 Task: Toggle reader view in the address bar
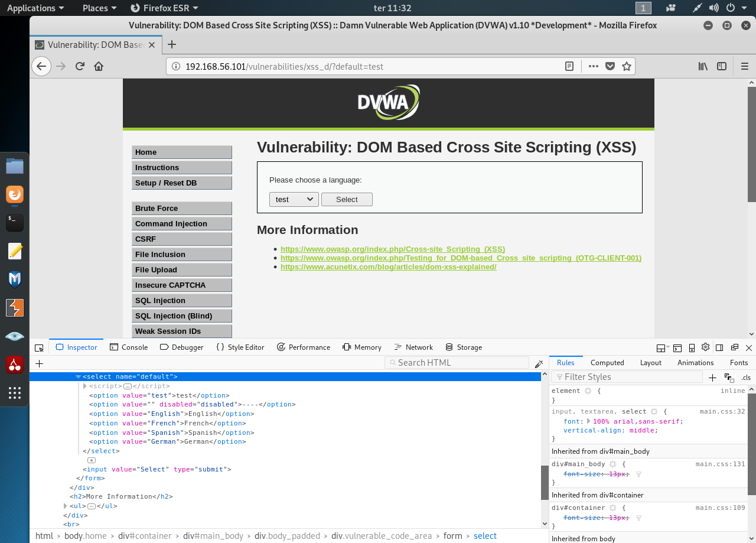[569, 66]
